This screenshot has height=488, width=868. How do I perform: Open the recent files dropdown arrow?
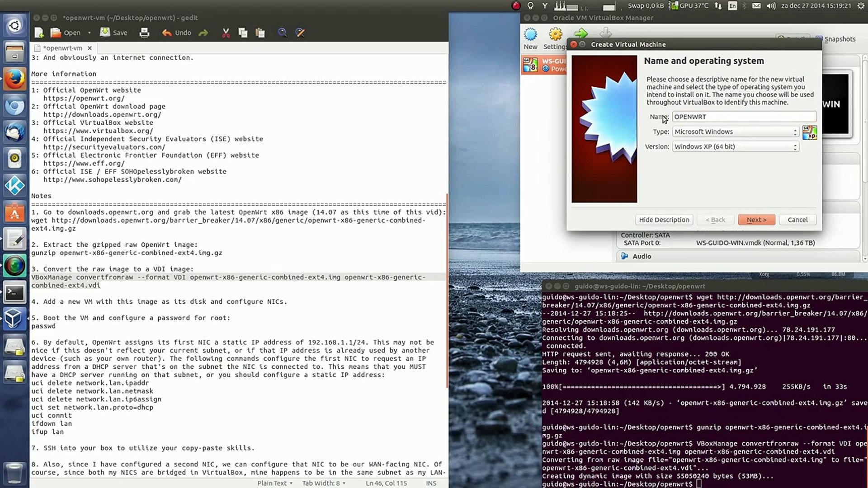click(x=89, y=33)
